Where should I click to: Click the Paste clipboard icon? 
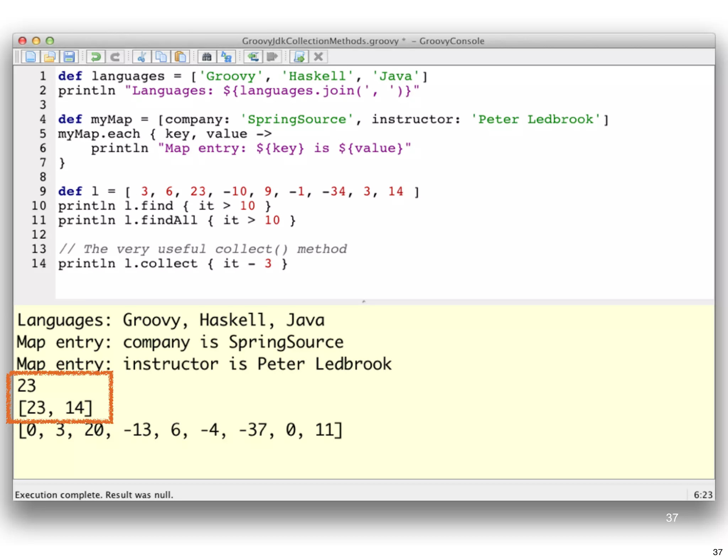point(180,57)
